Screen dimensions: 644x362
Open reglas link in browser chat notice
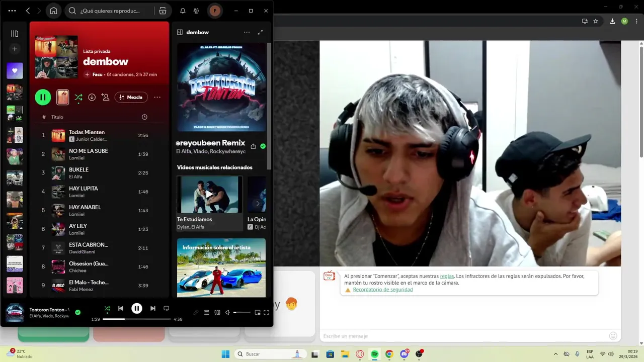(x=447, y=276)
